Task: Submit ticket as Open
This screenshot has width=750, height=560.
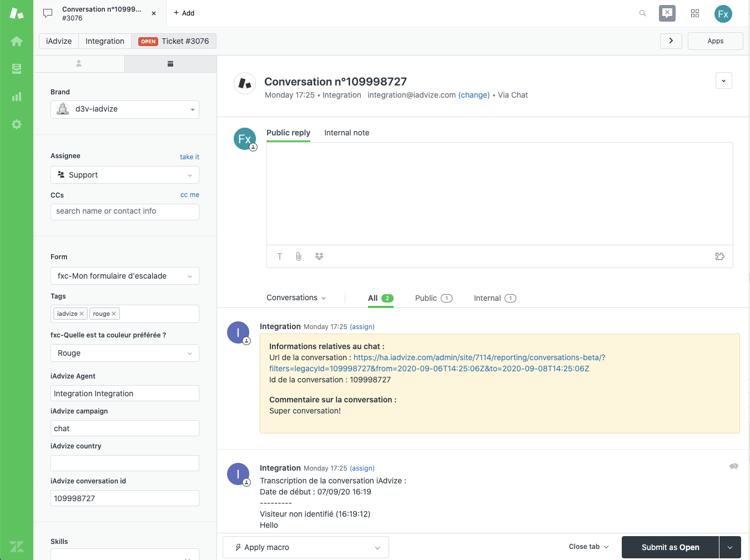Action: 670,547
